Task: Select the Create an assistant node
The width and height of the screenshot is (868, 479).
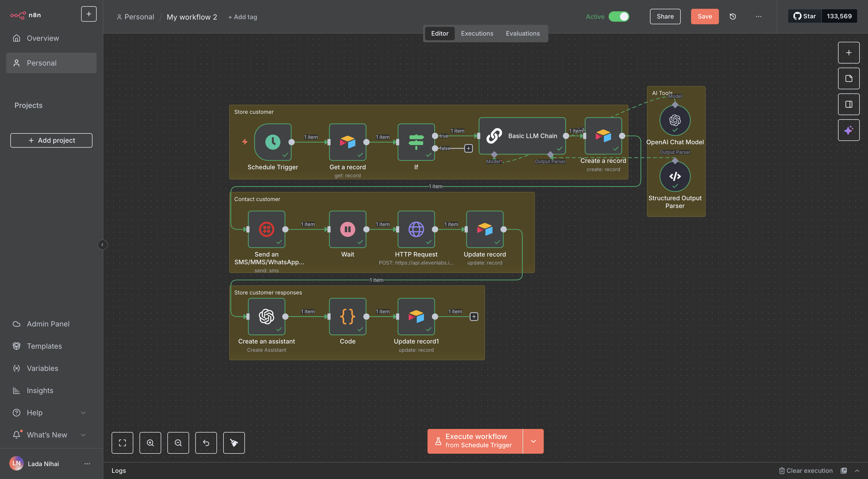Action: tap(267, 316)
